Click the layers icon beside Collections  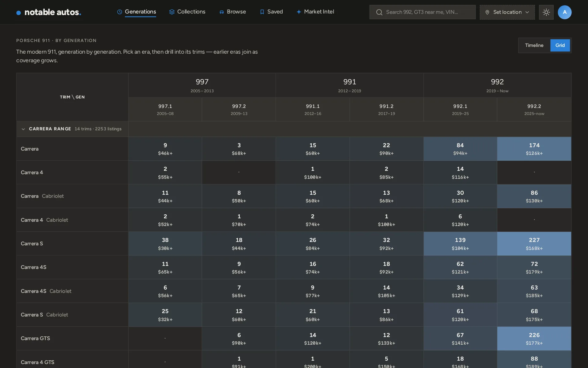172,12
